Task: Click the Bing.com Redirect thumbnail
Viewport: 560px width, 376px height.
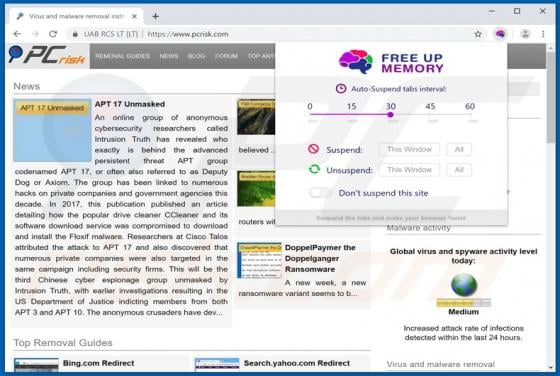Action: point(36,365)
